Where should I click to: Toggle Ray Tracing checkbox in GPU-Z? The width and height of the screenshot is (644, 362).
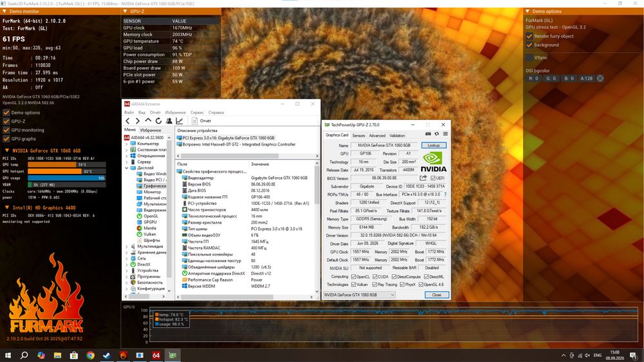point(375,284)
